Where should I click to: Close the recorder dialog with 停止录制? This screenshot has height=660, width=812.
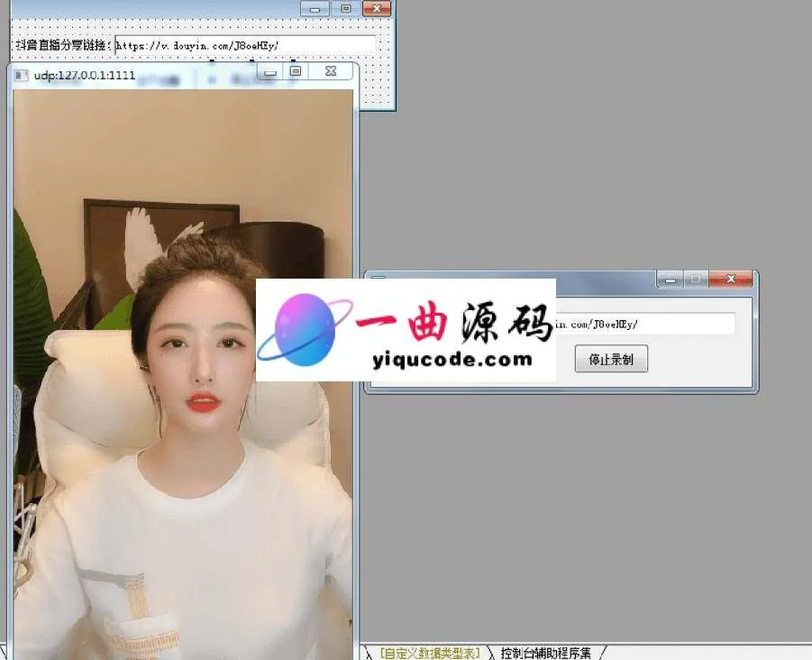tap(731, 280)
